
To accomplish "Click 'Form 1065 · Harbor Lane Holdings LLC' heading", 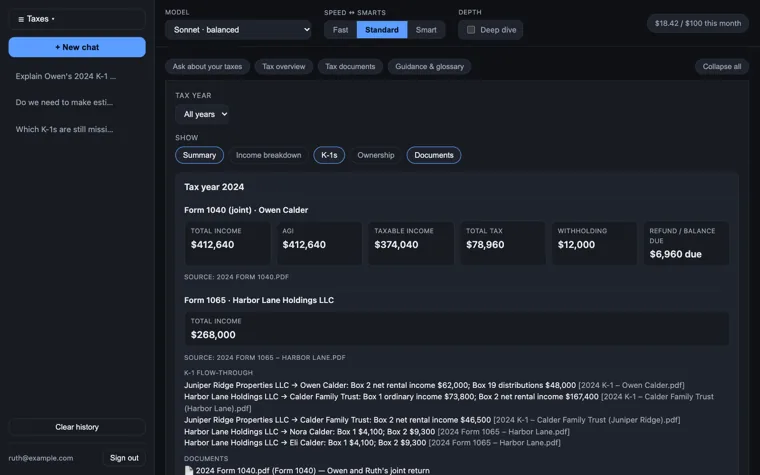I will (x=259, y=301).
